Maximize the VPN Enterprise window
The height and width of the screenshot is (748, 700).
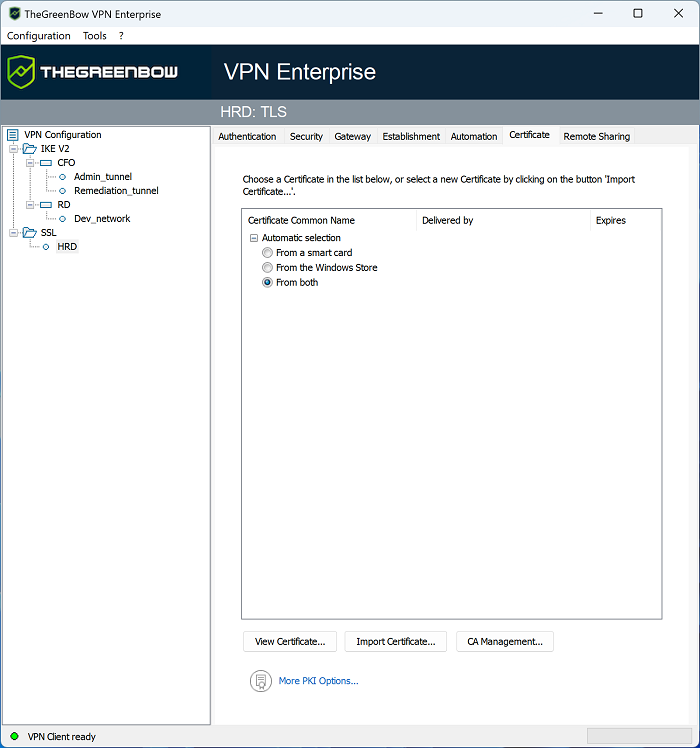pyautogui.click(x=637, y=13)
